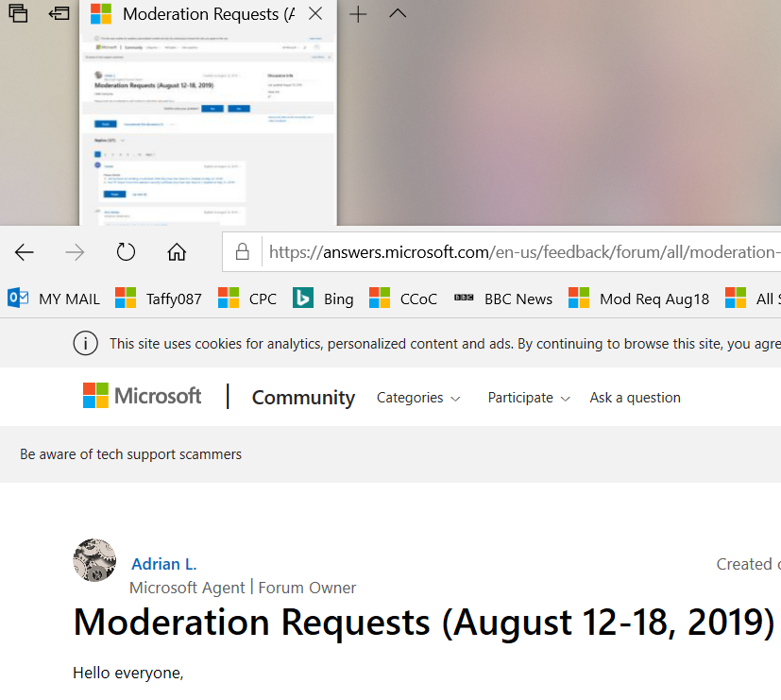
Task: Go to the browser Home icon
Action: pyautogui.click(x=176, y=252)
